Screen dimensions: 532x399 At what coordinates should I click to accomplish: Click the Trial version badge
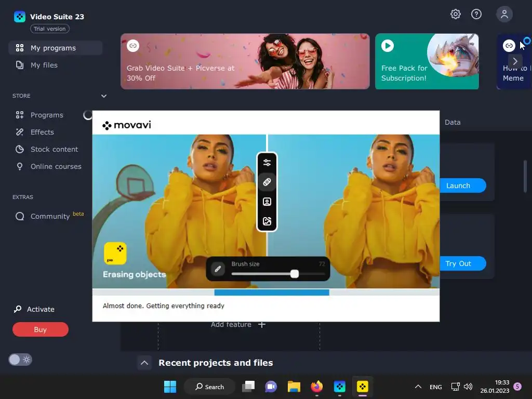click(x=49, y=29)
